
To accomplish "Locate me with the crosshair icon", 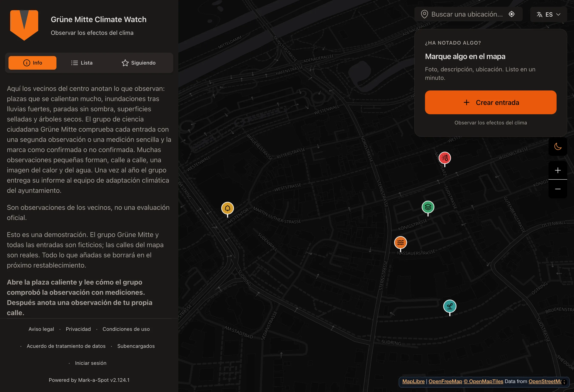I will [512, 14].
